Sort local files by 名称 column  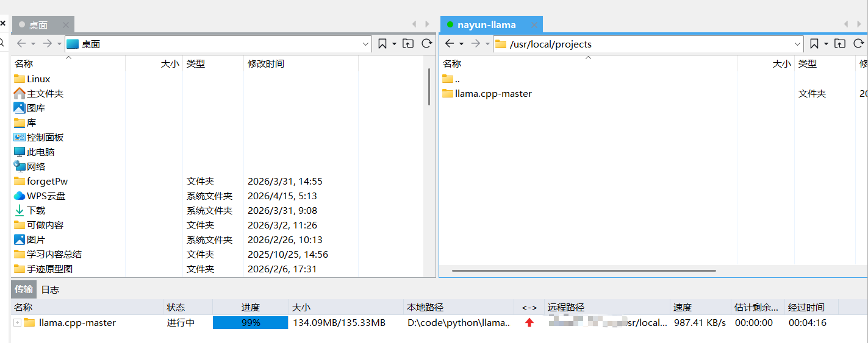point(68,63)
